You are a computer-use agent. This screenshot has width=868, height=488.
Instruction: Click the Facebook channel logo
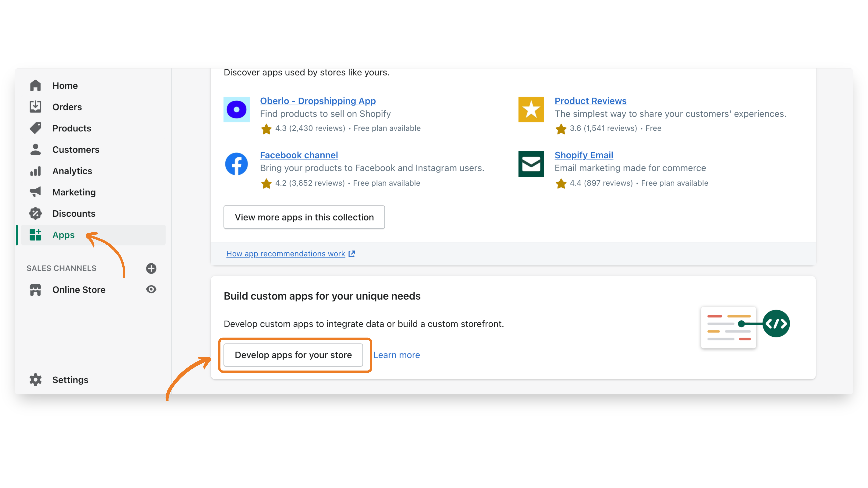(x=237, y=164)
